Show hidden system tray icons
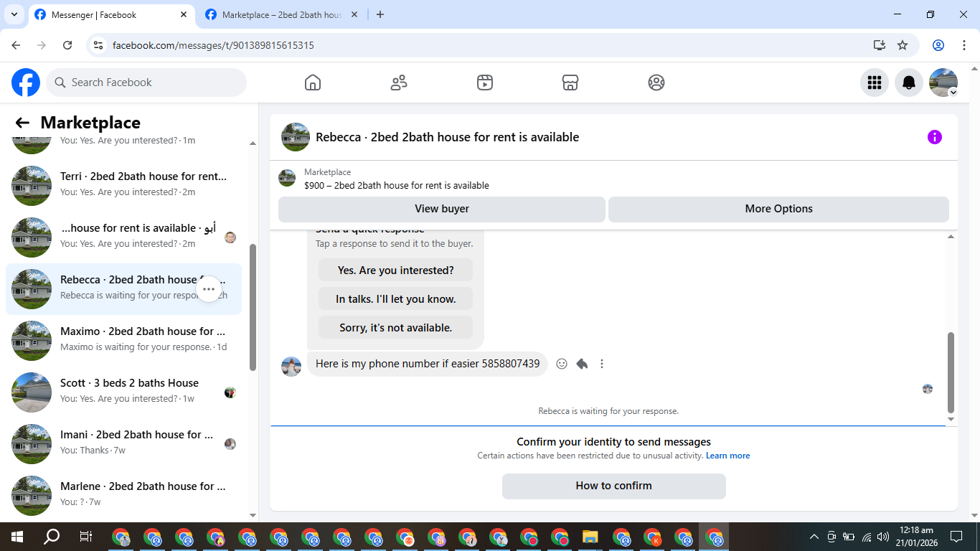This screenshot has width=980, height=551. pyautogui.click(x=814, y=537)
